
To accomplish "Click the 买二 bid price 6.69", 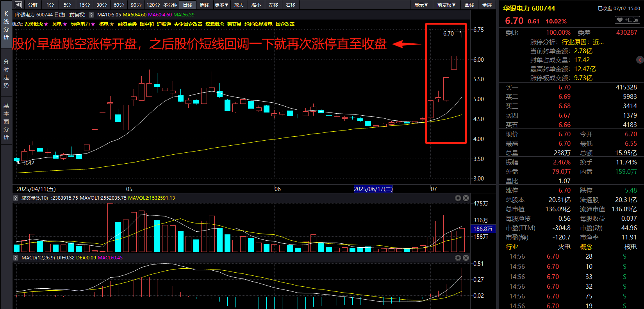I will [564, 97].
